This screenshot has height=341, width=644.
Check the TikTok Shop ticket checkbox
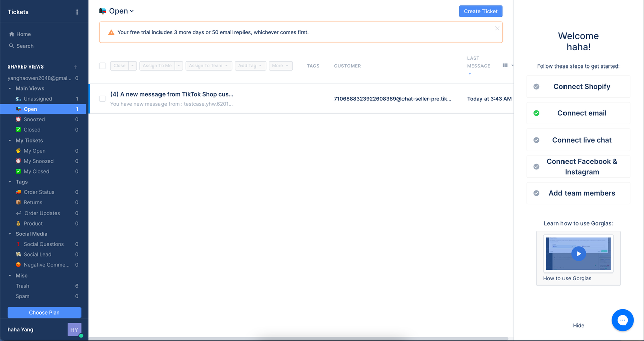pos(103,99)
